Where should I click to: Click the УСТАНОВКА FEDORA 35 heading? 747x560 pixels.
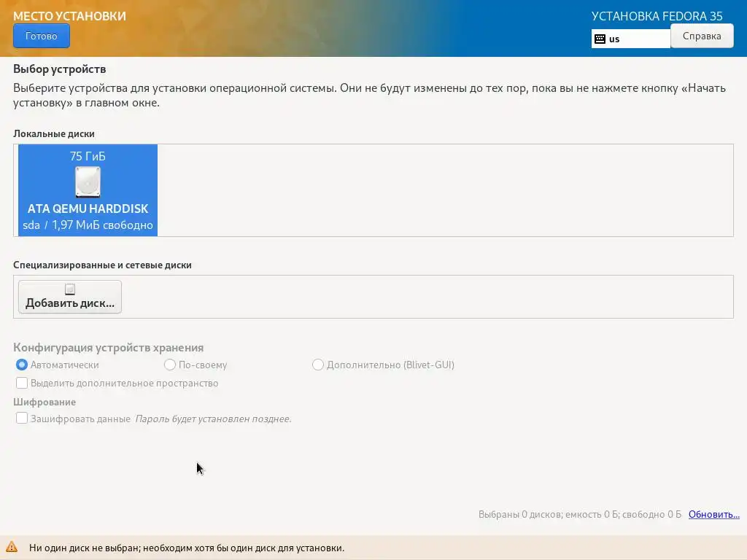click(x=657, y=16)
